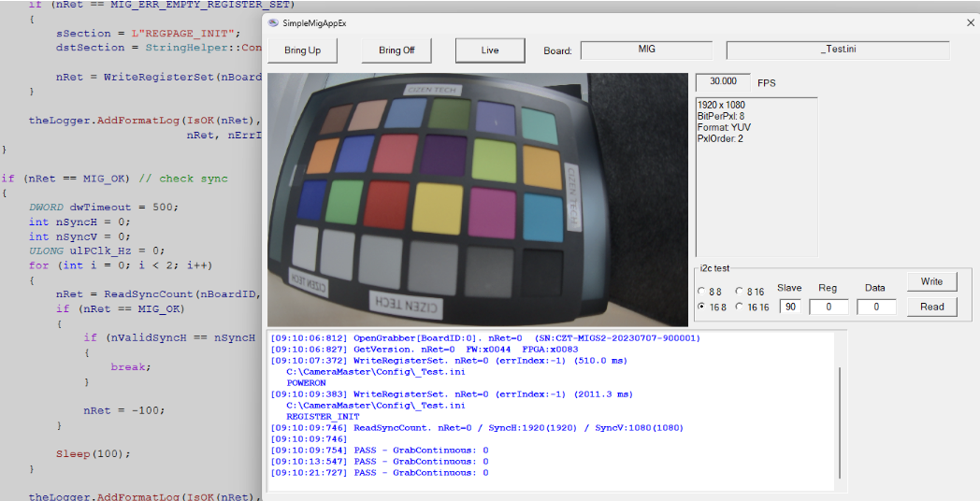
Task: Click the SimpleMigAppEx title bar icon
Action: click(x=273, y=23)
